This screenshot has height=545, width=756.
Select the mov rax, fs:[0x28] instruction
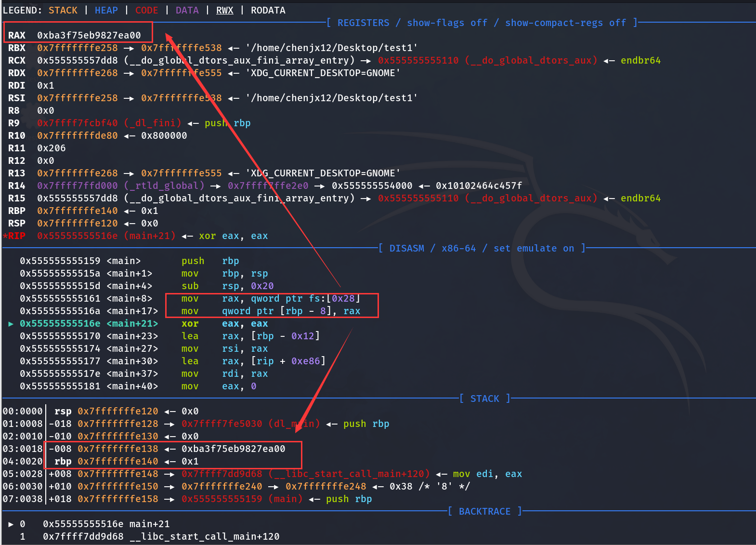pyautogui.click(x=271, y=298)
